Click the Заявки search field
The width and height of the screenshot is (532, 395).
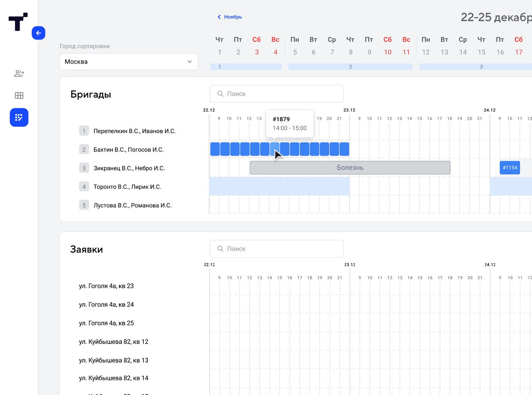point(277,249)
